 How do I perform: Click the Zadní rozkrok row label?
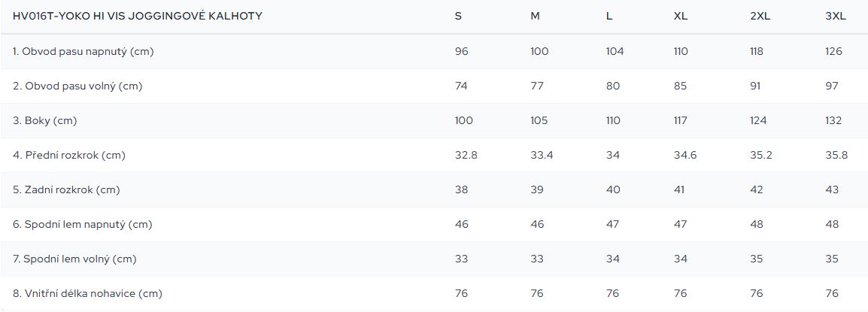click(66, 189)
